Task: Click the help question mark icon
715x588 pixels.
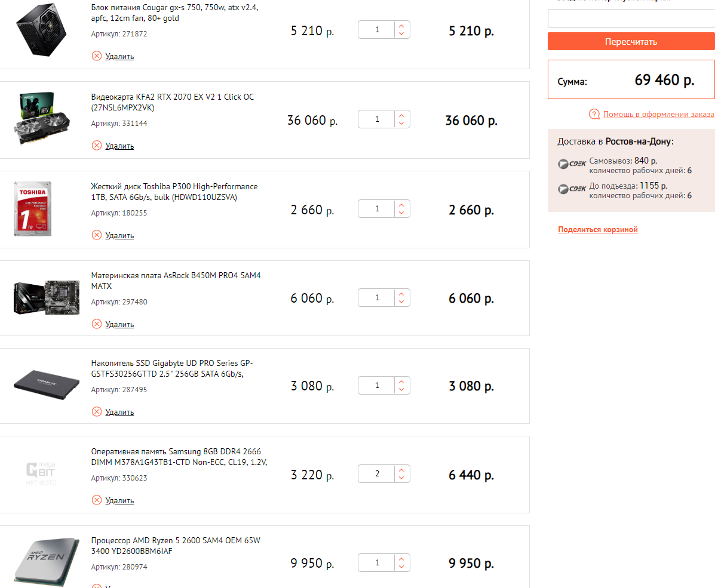Action: click(x=594, y=114)
